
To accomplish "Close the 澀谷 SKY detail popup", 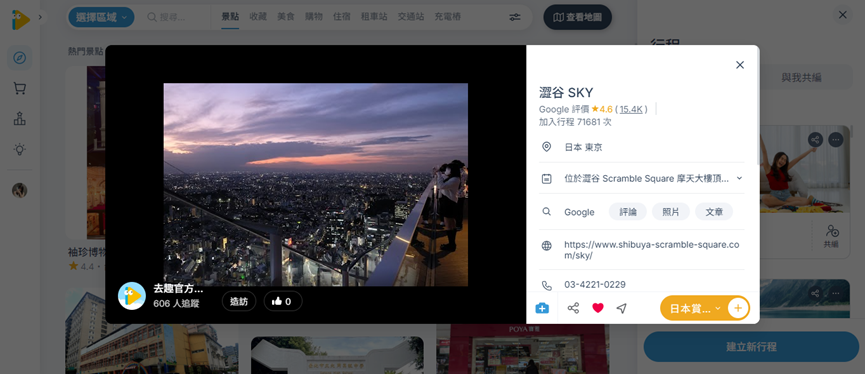I will coord(740,65).
